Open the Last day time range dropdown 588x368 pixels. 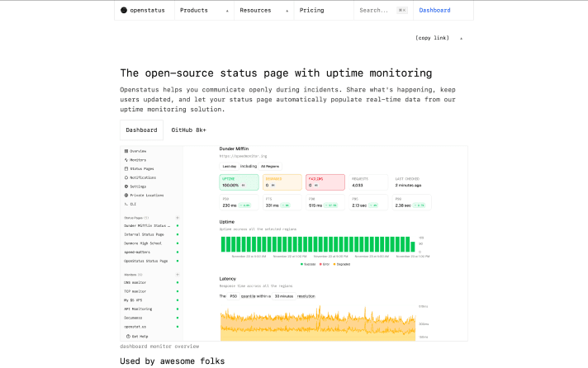pyautogui.click(x=229, y=167)
